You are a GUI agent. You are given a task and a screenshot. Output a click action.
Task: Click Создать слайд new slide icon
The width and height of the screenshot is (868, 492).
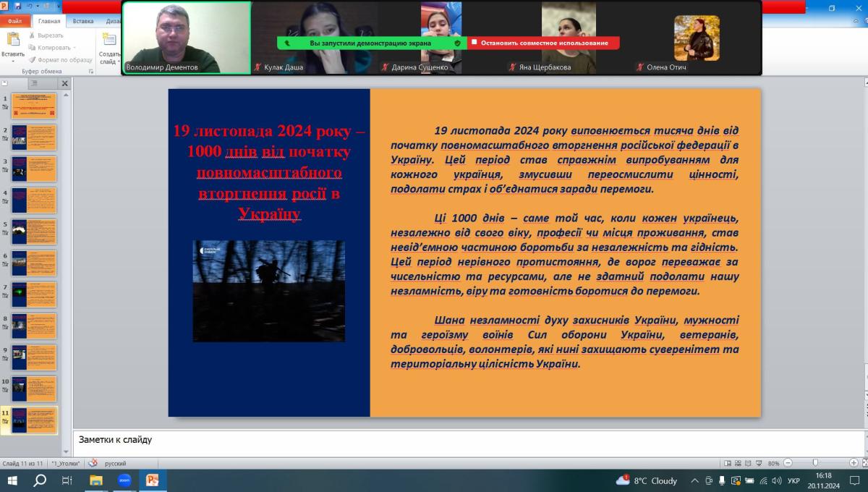point(109,40)
